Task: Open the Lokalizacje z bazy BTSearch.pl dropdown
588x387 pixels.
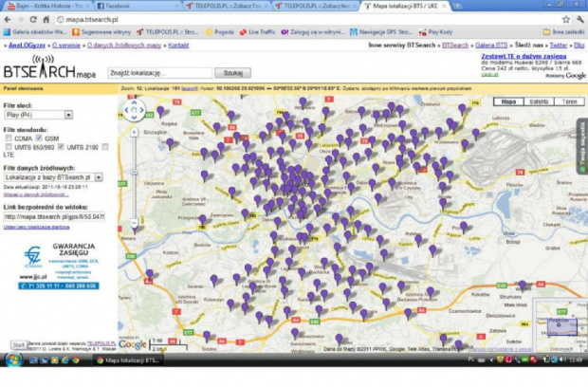Action: 54,177
